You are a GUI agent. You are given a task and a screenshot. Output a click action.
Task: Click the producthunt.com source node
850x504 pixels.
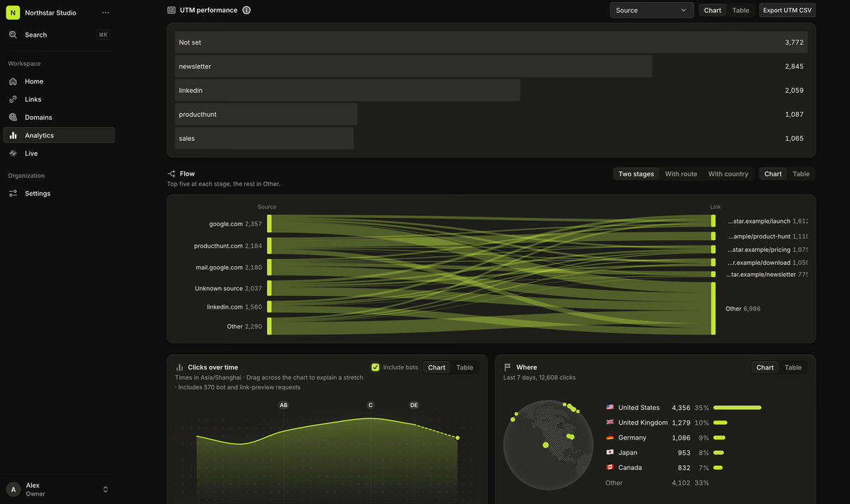[269, 246]
